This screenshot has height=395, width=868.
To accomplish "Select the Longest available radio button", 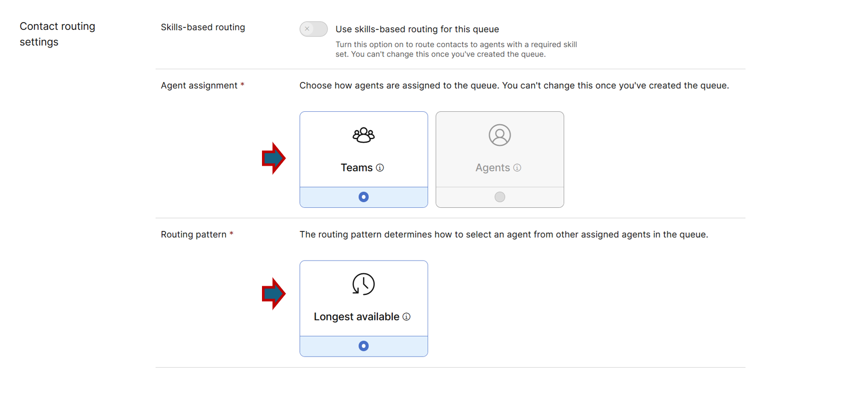I will (x=364, y=346).
